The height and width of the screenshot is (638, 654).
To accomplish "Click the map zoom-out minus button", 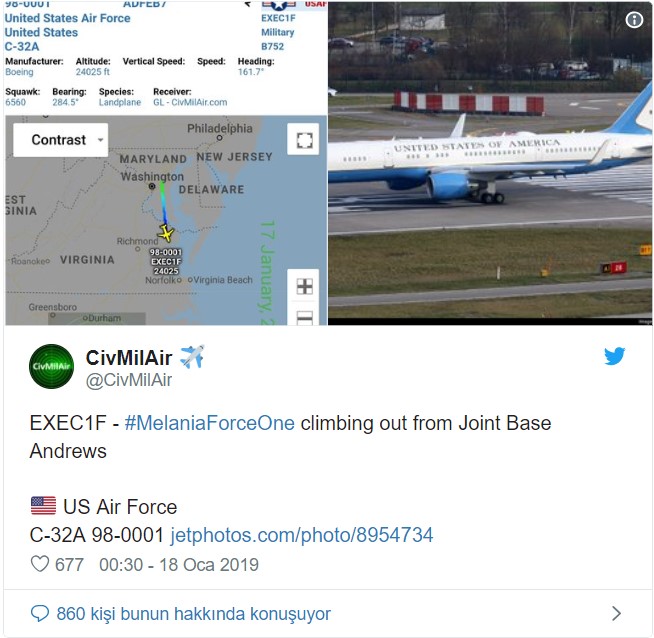I will pos(304,316).
